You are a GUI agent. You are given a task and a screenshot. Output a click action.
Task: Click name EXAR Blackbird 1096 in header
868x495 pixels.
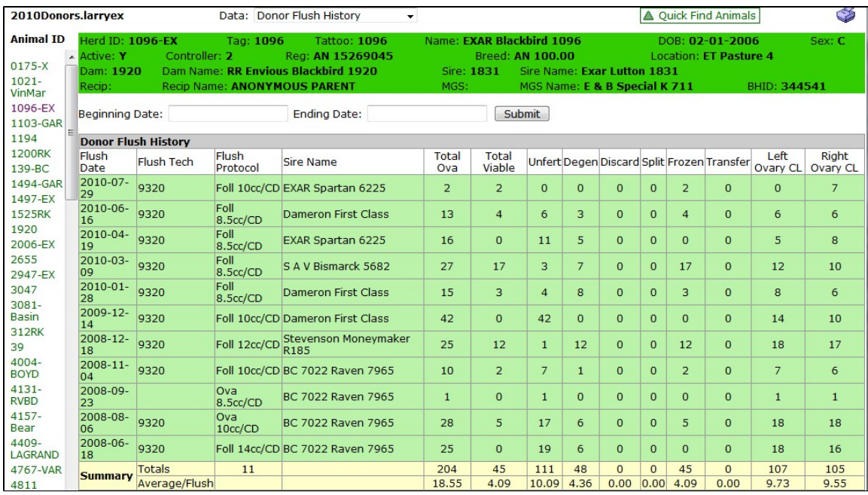[522, 41]
